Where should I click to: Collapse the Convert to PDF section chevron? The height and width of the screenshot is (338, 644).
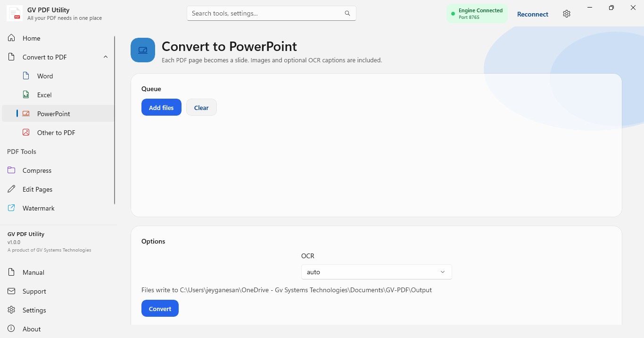106,57
